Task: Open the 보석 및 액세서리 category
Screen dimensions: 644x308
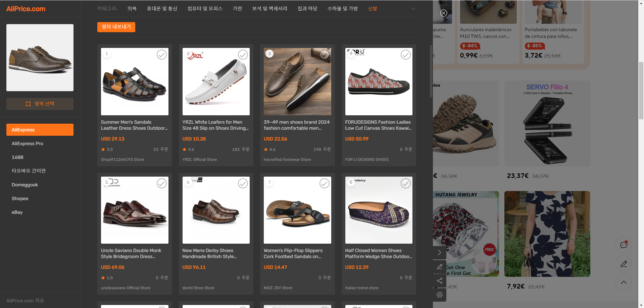Action: point(270,8)
